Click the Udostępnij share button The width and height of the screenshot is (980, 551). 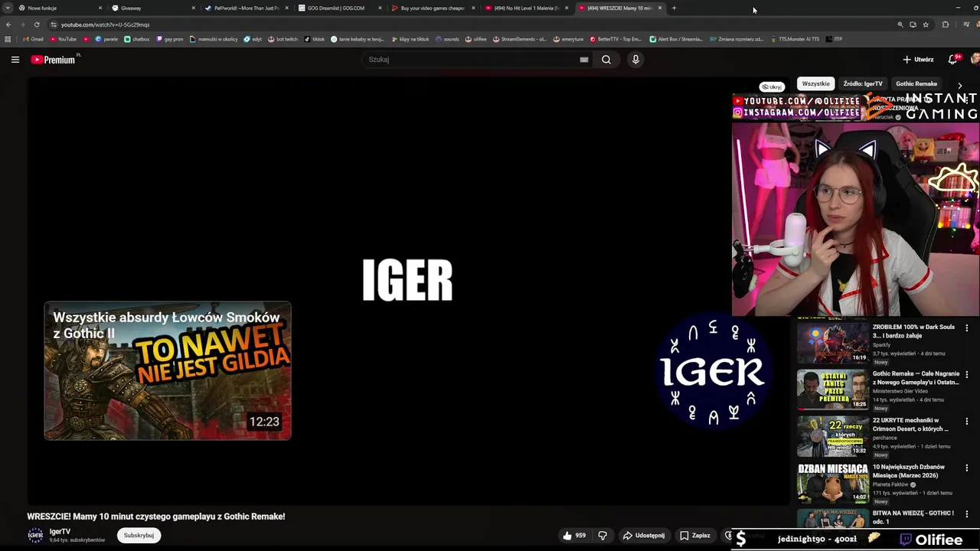click(643, 536)
